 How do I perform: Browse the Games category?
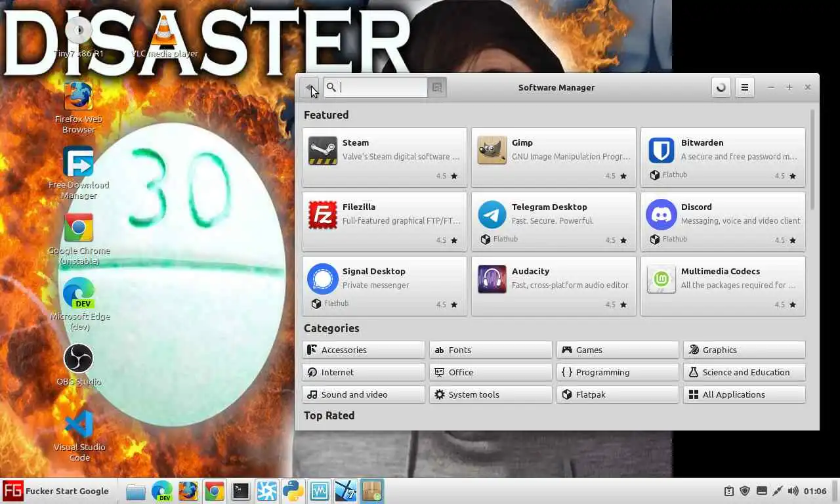(618, 350)
